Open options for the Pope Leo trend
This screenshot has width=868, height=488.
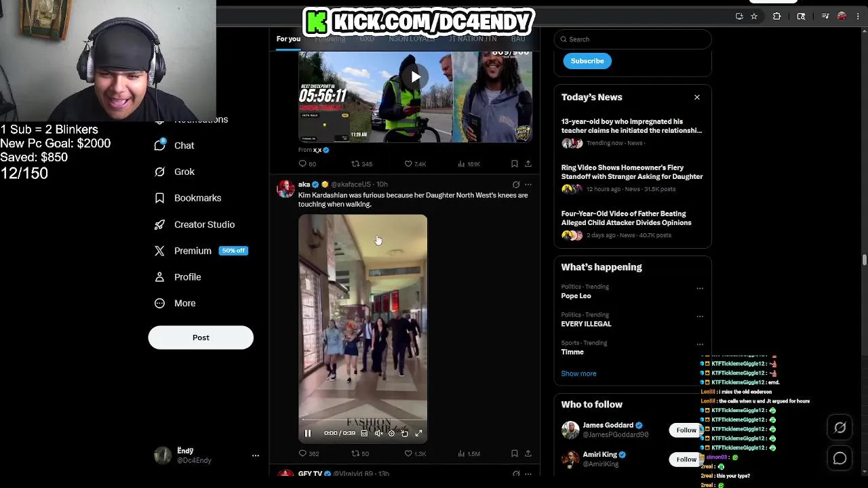pyautogui.click(x=700, y=288)
